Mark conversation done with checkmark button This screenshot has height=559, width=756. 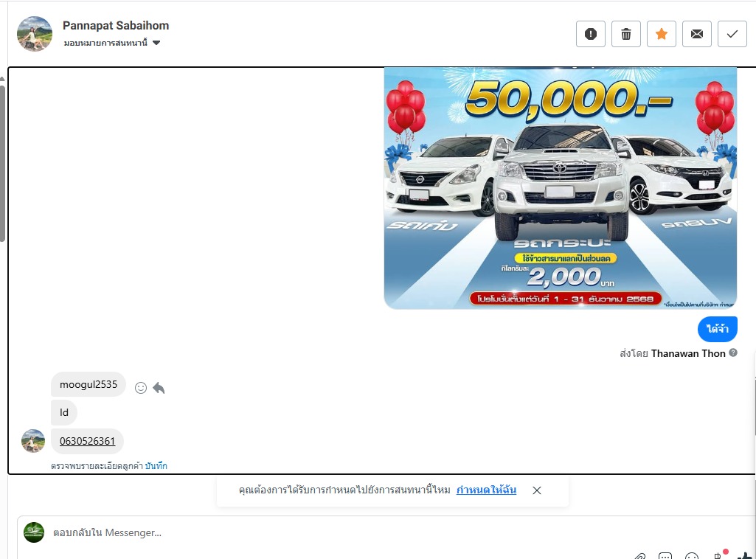click(x=732, y=34)
